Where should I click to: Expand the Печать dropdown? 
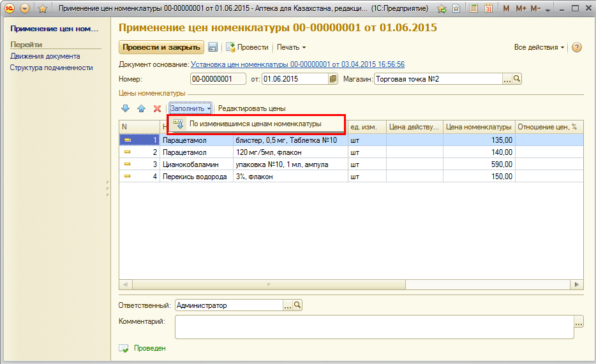click(292, 48)
